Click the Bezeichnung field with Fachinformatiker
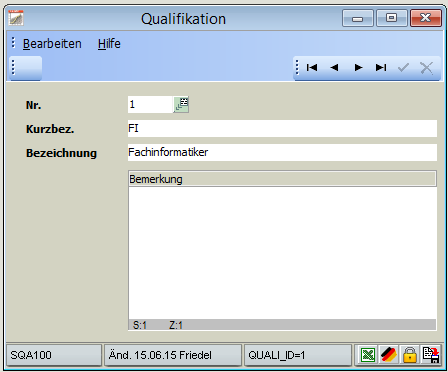 [x=282, y=152]
